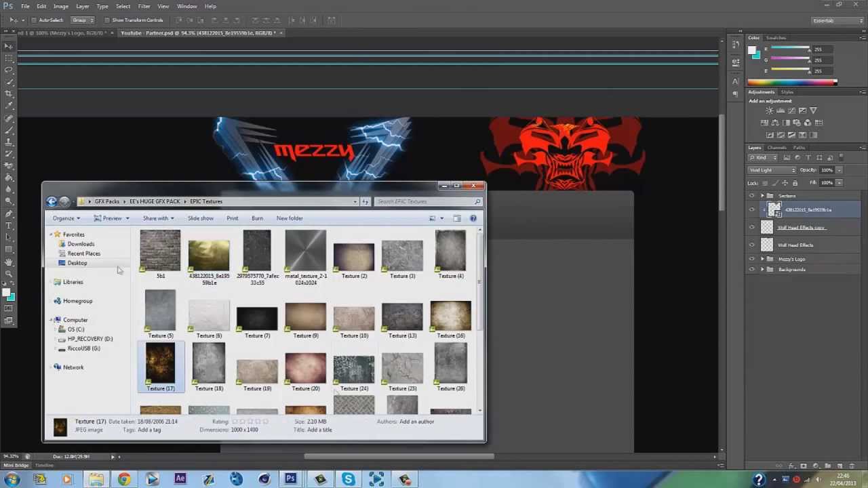This screenshot has height=488, width=868.
Task: Enable the Auto-Select checkbox
Action: pyautogui.click(x=34, y=20)
